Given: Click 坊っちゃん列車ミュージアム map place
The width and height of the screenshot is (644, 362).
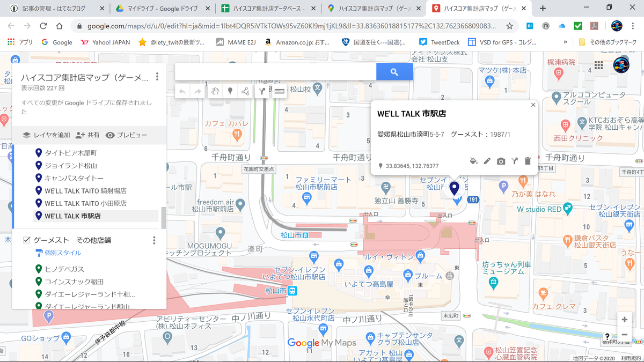Looking at the screenshot, I should coord(507,268).
